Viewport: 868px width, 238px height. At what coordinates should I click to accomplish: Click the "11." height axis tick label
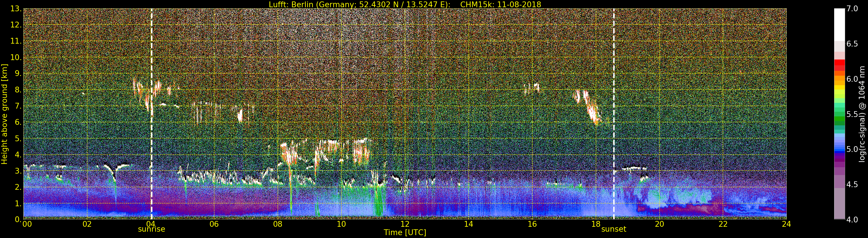(x=16, y=41)
